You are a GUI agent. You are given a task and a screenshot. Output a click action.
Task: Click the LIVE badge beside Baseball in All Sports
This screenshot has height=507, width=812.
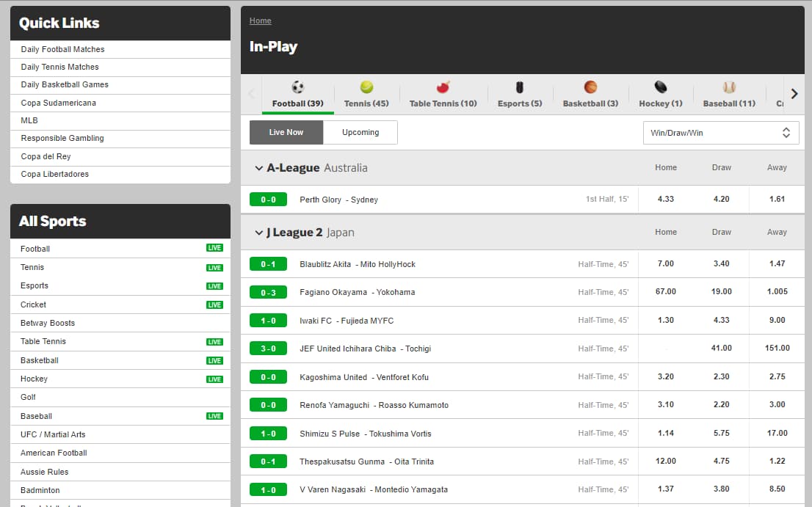(214, 416)
